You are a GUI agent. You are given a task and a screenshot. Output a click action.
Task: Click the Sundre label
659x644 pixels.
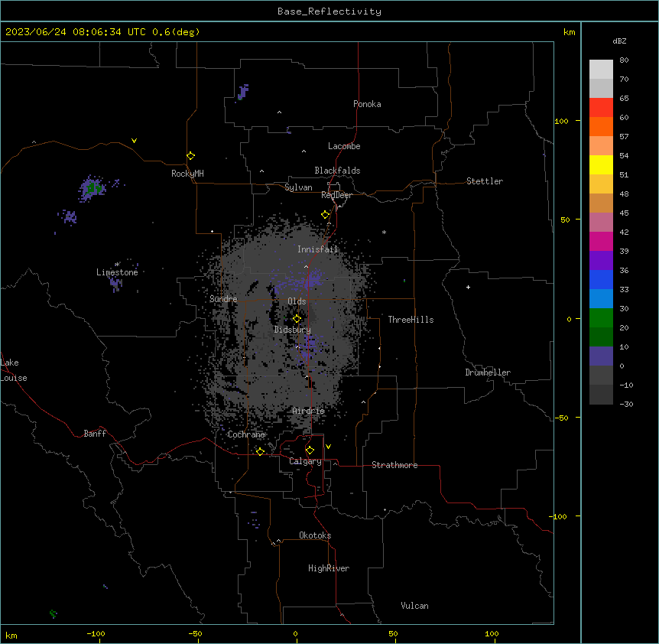pyautogui.click(x=223, y=299)
